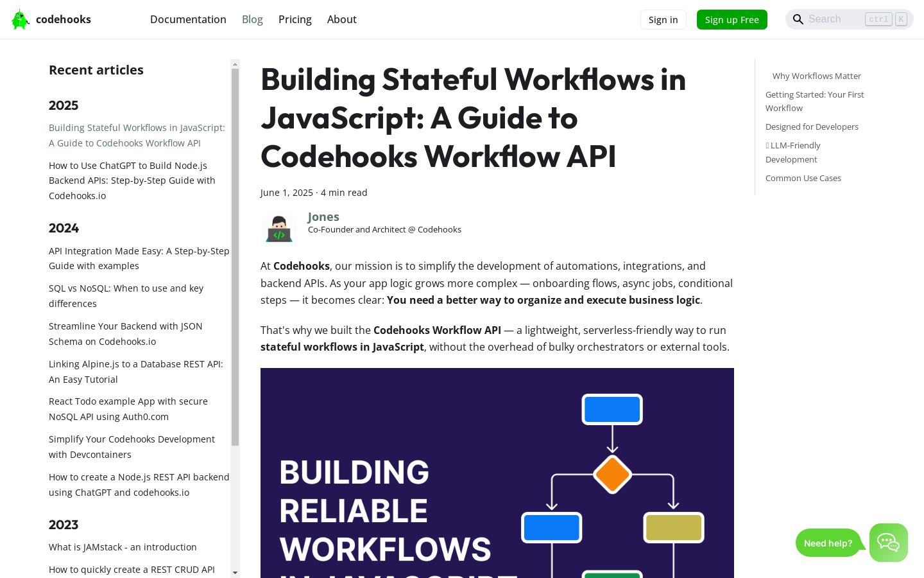This screenshot has width=924, height=578.
Task: Open Linking Alpine.js to Database REST API article
Action: pyautogui.click(x=136, y=372)
